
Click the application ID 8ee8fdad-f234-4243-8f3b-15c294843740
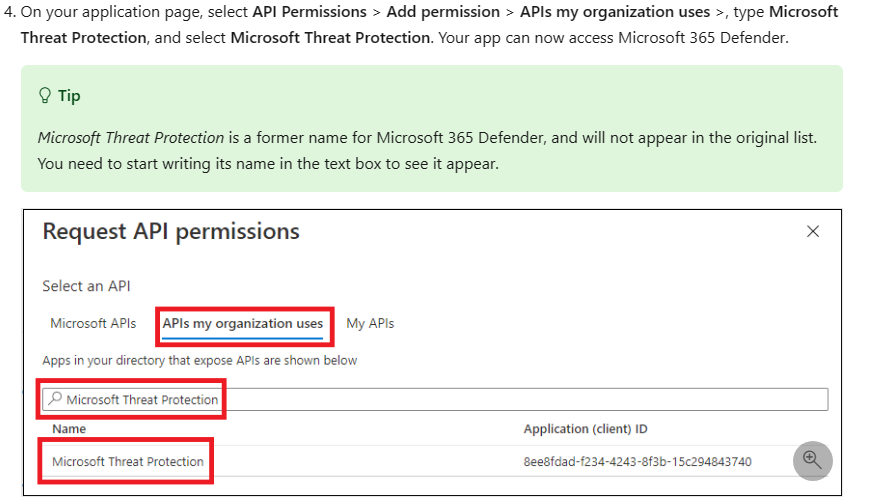[x=638, y=462]
